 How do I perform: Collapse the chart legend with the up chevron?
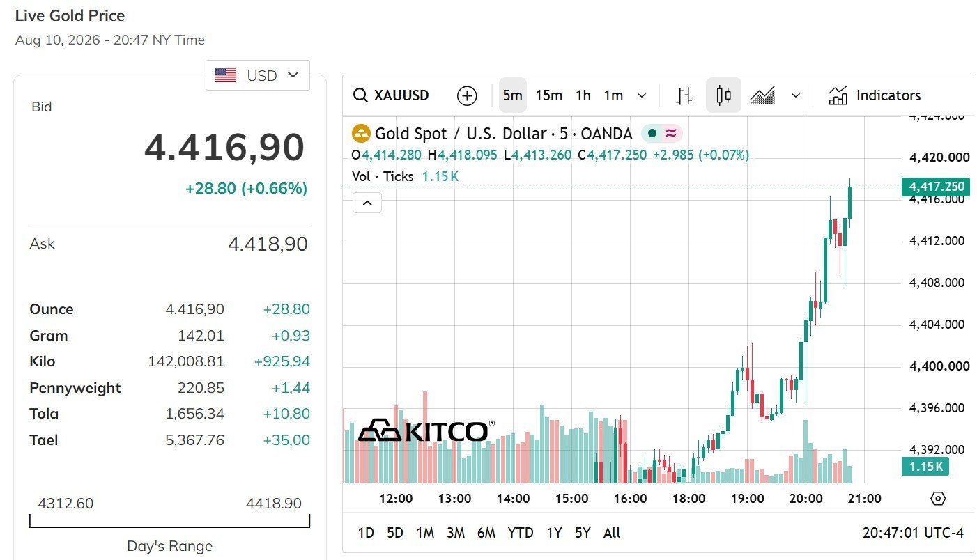point(367,203)
